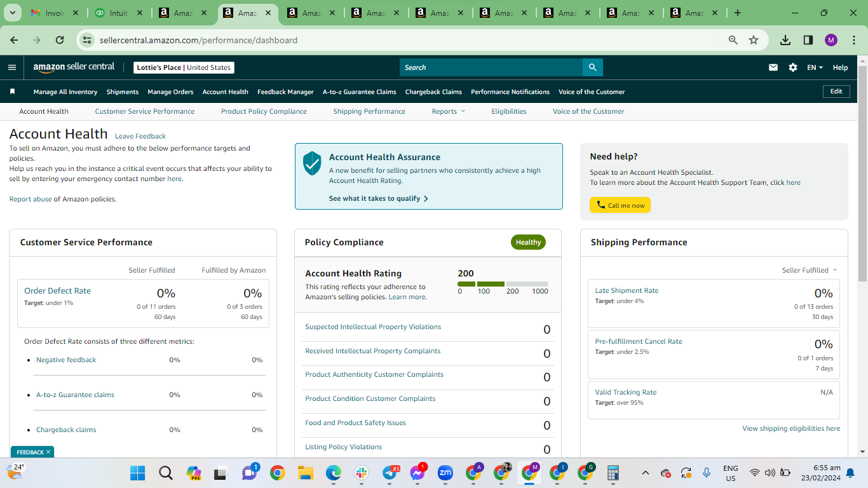
Task: Switch to the Eligibilities tab
Action: (x=509, y=111)
